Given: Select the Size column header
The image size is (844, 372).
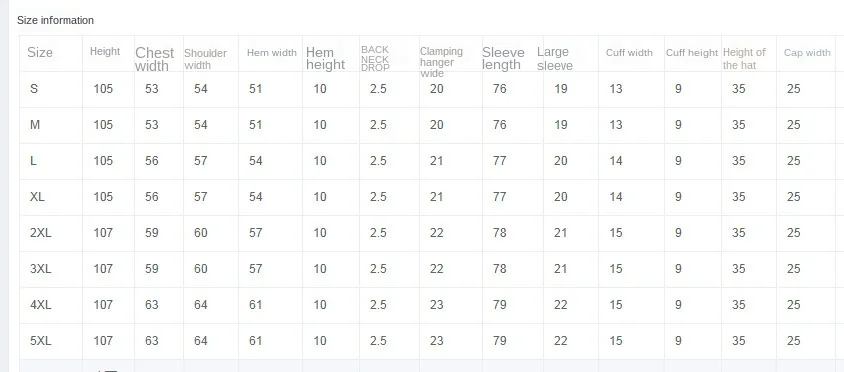Looking at the screenshot, I should coord(40,52).
